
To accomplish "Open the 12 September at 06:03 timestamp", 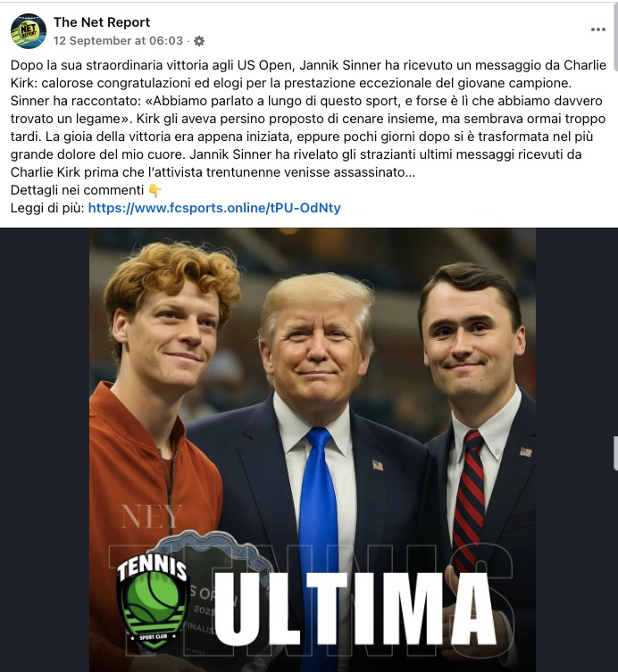I will 118,41.
